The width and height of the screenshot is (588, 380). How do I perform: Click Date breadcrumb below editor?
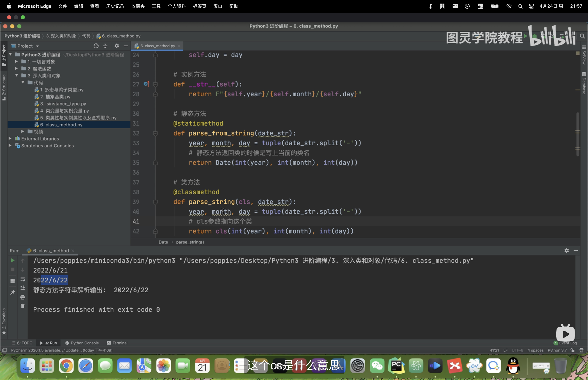[163, 242]
